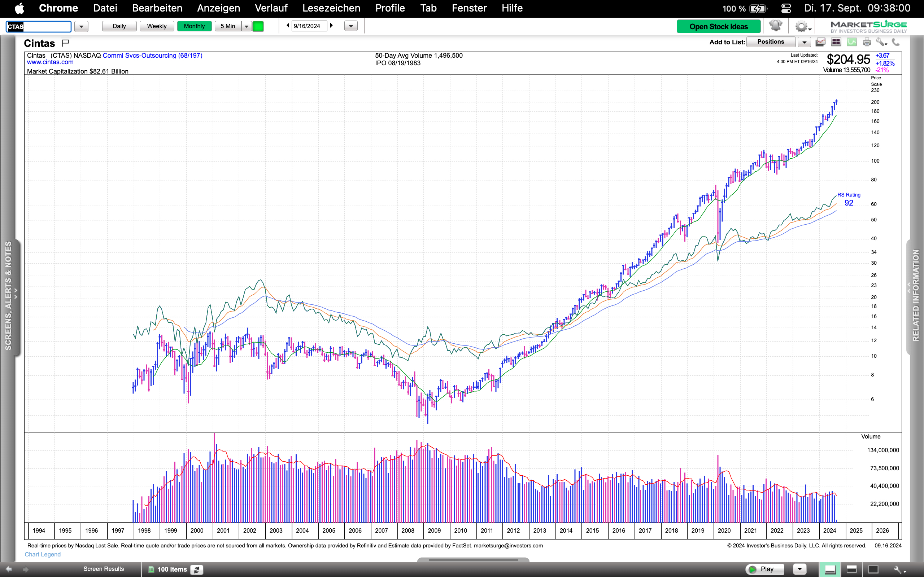Click the CTAS symbol input field

point(38,26)
